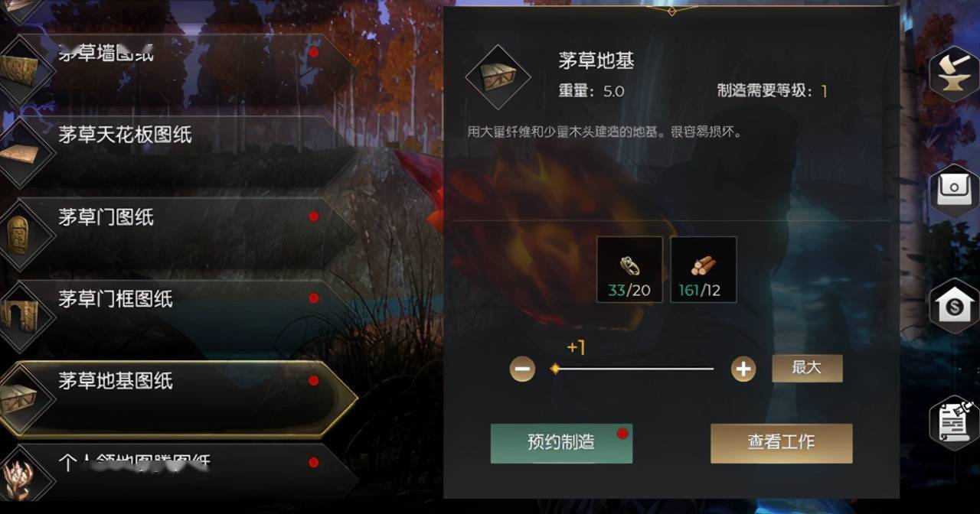Open the storage chest icon

954,190
